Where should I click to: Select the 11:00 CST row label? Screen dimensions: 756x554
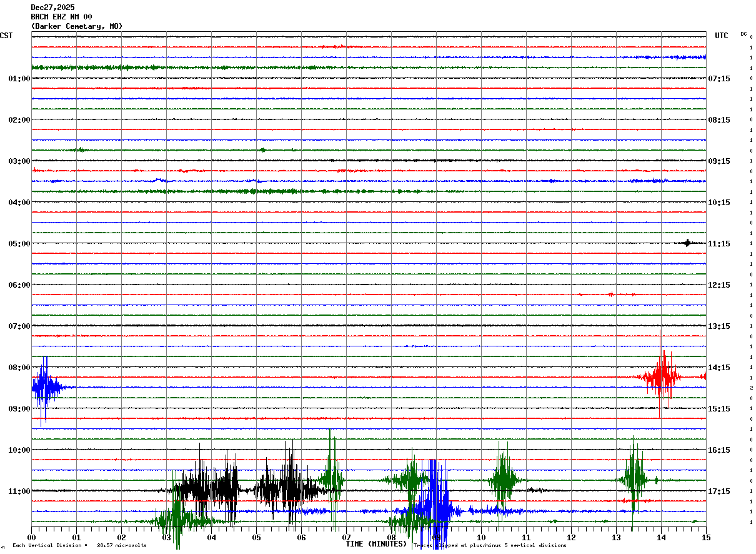pos(19,491)
